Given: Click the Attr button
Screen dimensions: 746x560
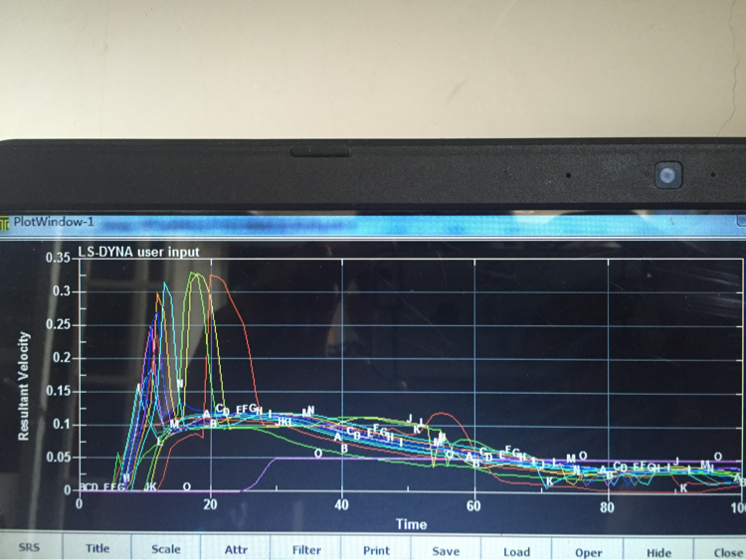Looking at the screenshot, I should click(236, 549).
